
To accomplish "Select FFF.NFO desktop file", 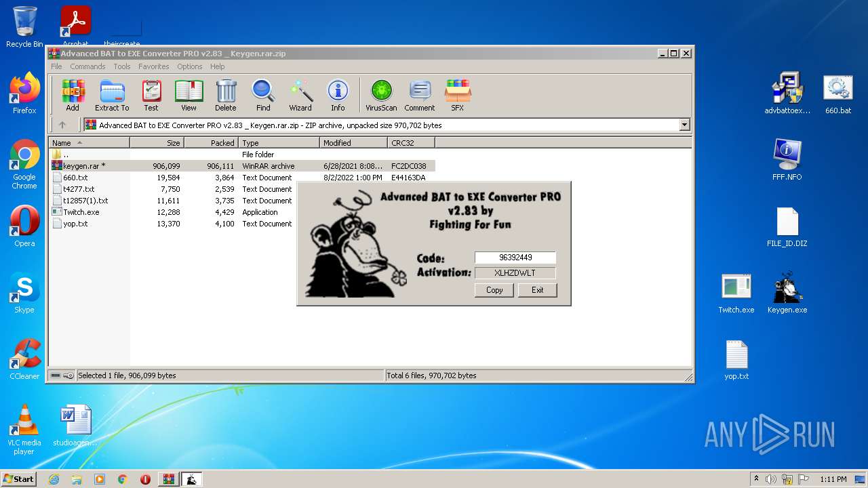I will point(787,160).
